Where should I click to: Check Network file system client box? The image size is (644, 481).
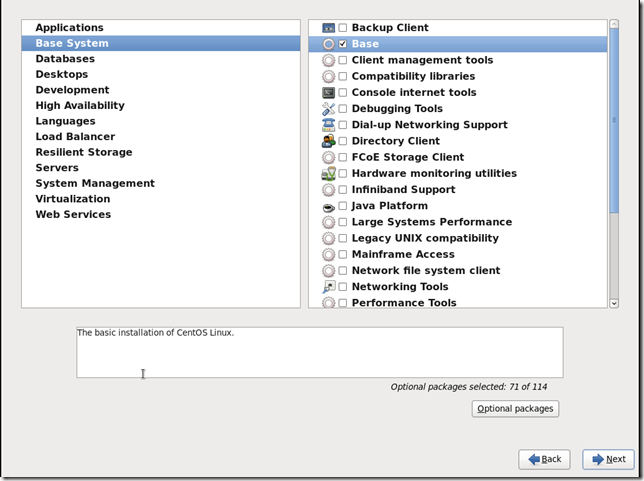pyautogui.click(x=343, y=270)
